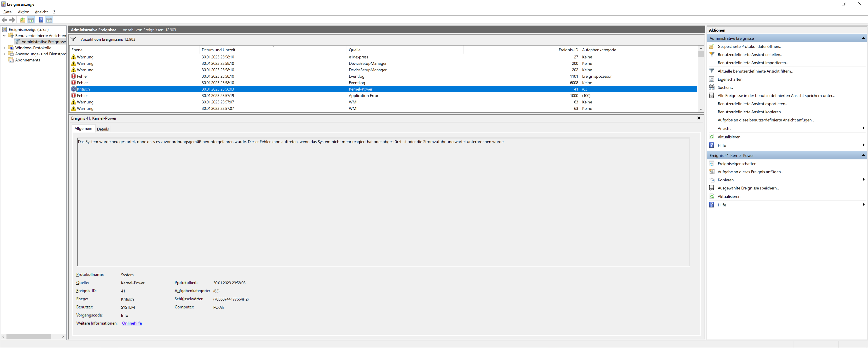Open Ereigniseigenschaften from the actions pane
868x348 pixels.
[737, 163]
